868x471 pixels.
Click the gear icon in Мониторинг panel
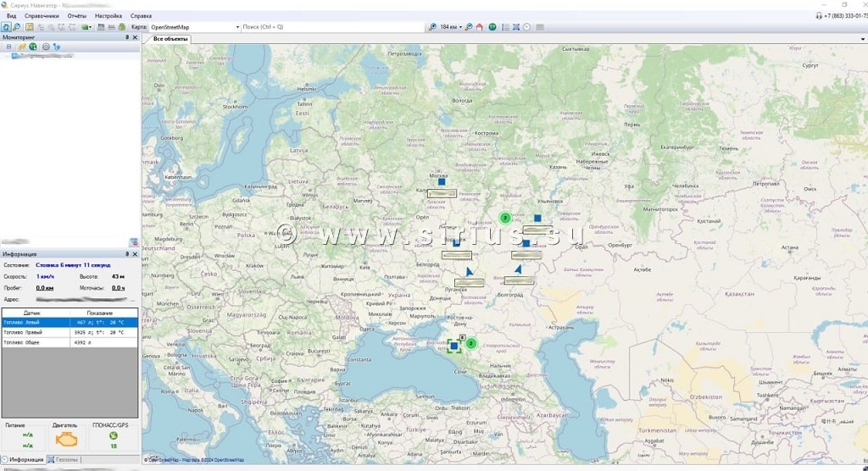pos(46,47)
